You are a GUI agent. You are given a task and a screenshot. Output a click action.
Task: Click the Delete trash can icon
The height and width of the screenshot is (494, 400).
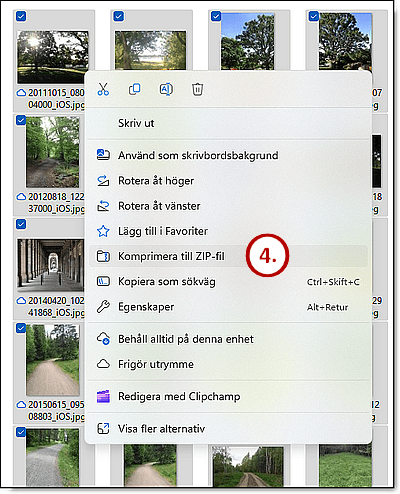[197, 89]
